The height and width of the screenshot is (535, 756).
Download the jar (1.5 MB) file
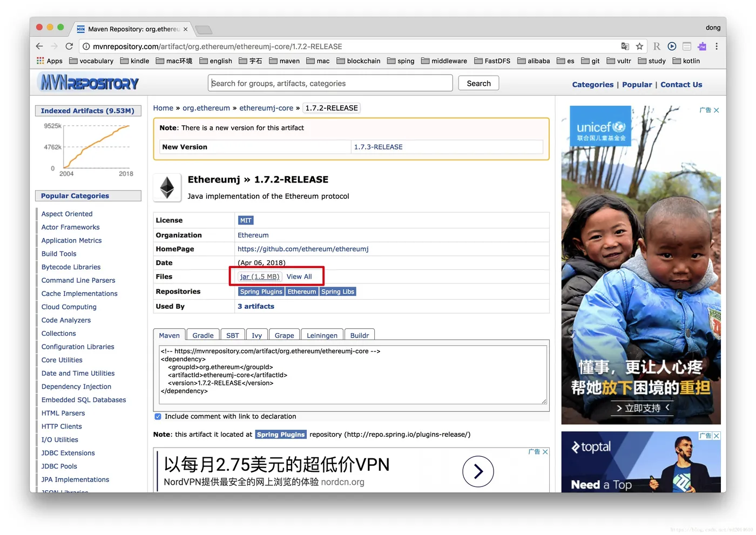point(260,276)
